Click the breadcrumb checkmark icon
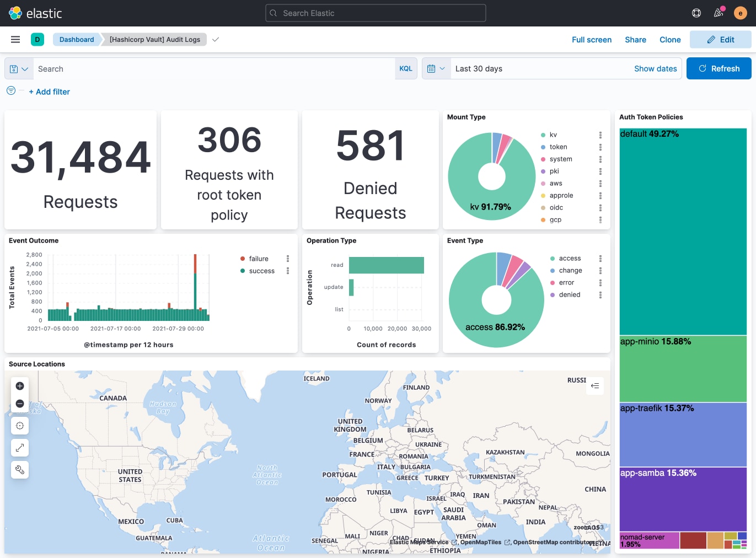The width and height of the screenshot is (756, 558). point(216,39)
